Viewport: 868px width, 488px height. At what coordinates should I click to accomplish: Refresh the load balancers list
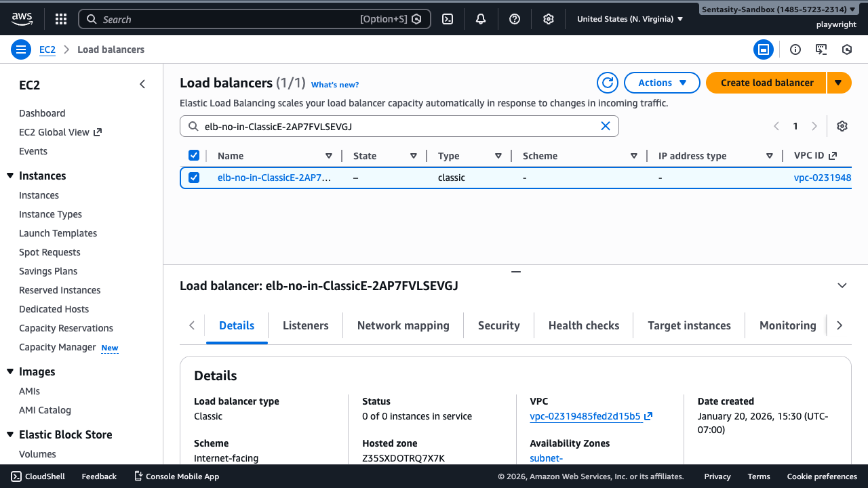click(x=607, y=82)
